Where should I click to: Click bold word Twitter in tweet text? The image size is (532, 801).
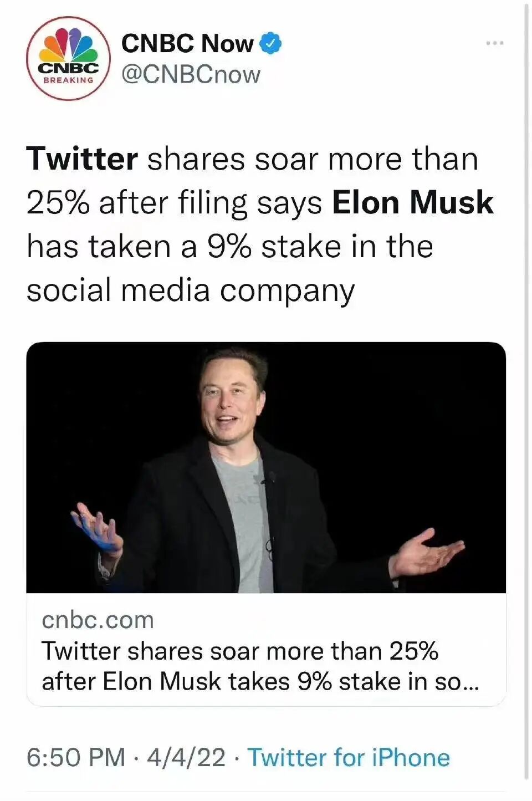tap(82, 159)
